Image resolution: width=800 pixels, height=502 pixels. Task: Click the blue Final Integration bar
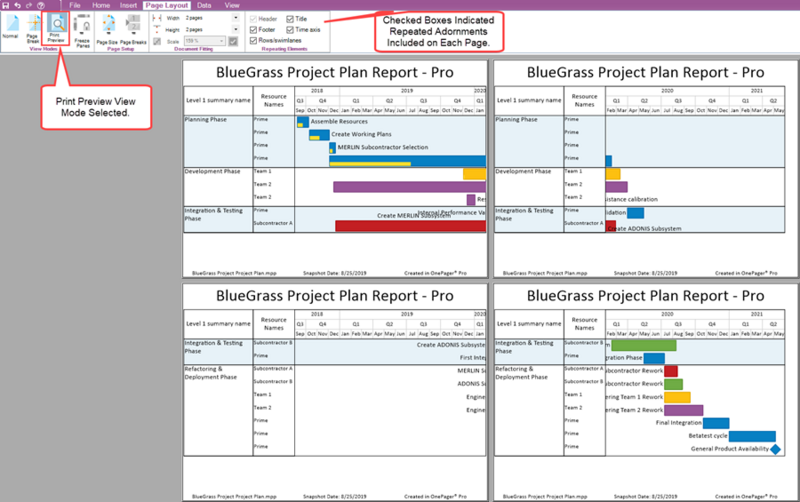716,423
